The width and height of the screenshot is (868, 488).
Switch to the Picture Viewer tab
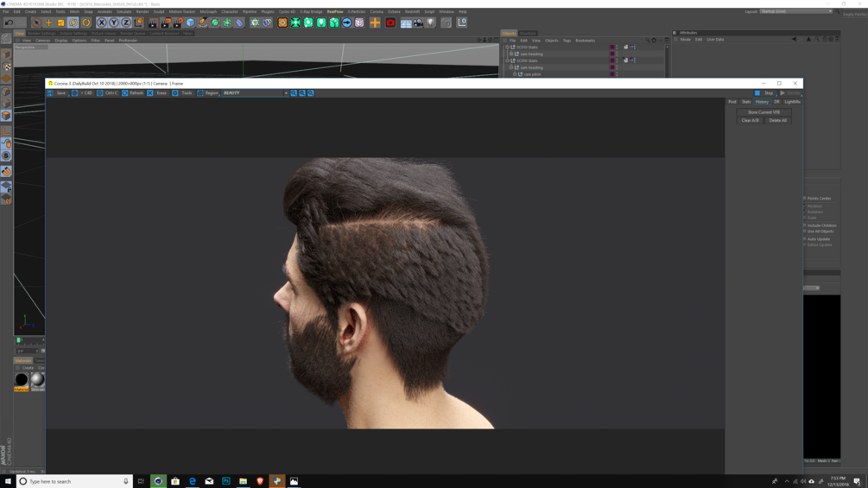tap(104, 33)
